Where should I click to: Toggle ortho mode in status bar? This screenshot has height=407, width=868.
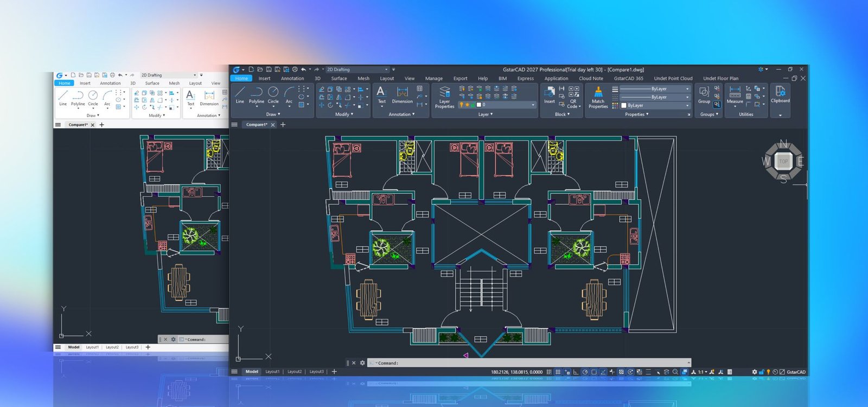[x=576, y=372]
